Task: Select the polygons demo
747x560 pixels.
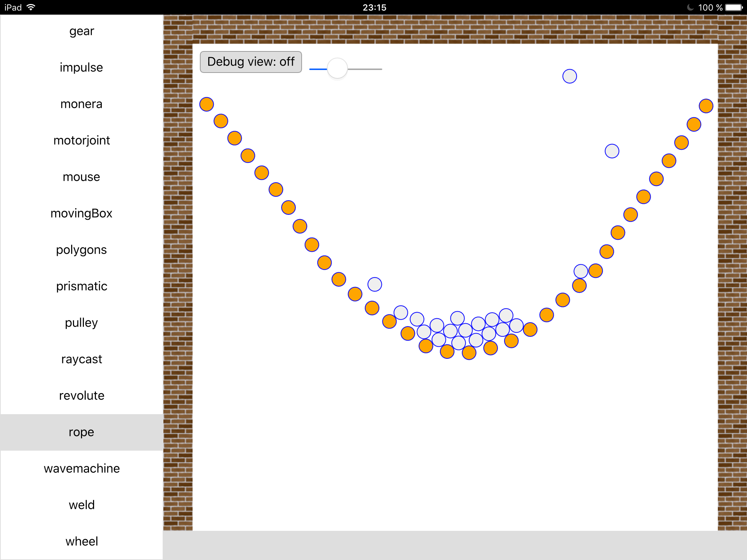Action: coord(82,250)
